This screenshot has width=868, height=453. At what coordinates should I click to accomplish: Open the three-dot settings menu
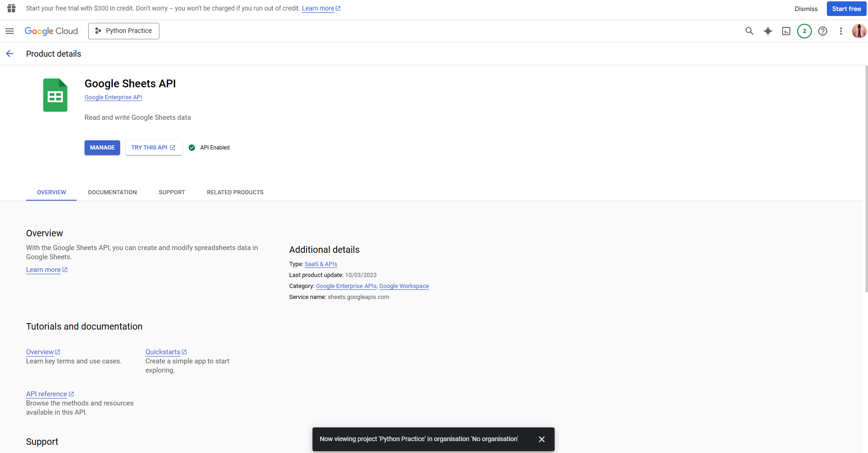coord(841,31)
